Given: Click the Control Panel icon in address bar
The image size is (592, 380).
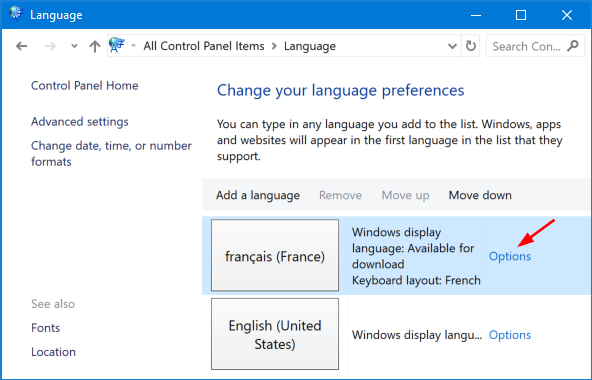Looking at the screenshot, I should click(x=117, y=45).
